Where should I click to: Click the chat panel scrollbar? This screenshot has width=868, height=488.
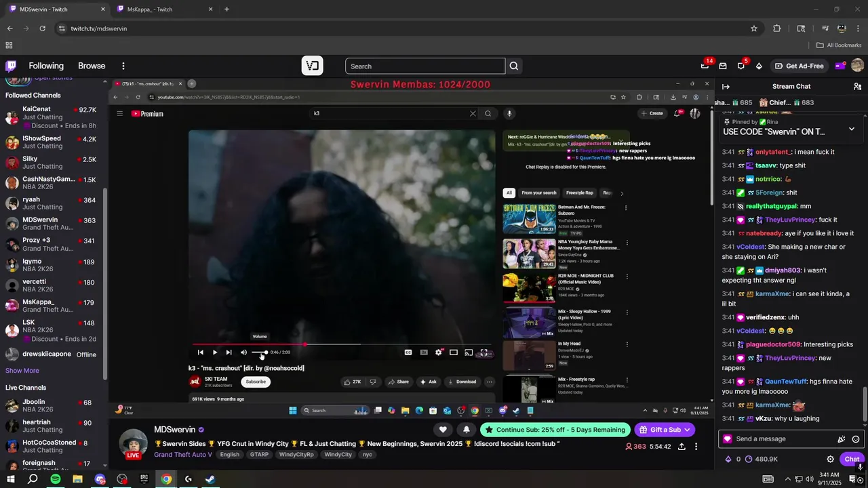865,403
